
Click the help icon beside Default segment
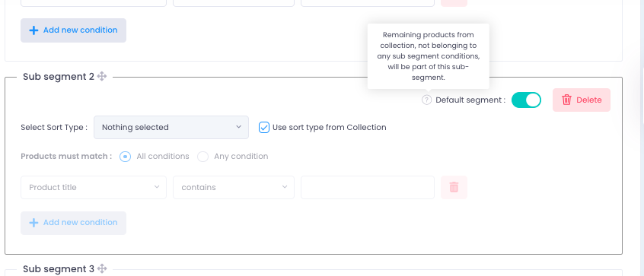tap(427, 100)
